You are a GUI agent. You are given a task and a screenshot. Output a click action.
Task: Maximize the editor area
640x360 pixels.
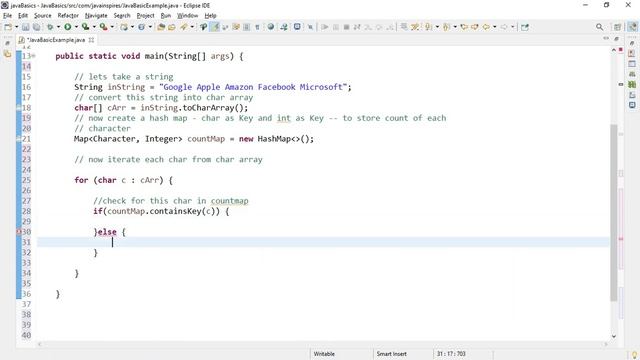tap(616, 39)
